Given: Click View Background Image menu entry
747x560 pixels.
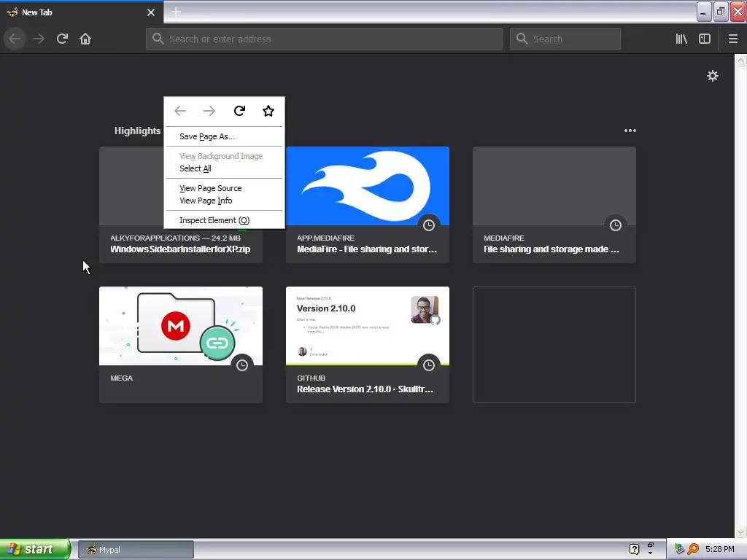Looking at the screenshot, I should [225, 156].
